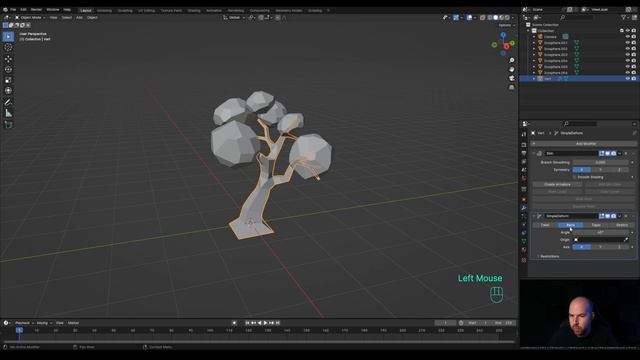
Task: Hide the Vert object eye icon
Action: (x=628, y=78)
